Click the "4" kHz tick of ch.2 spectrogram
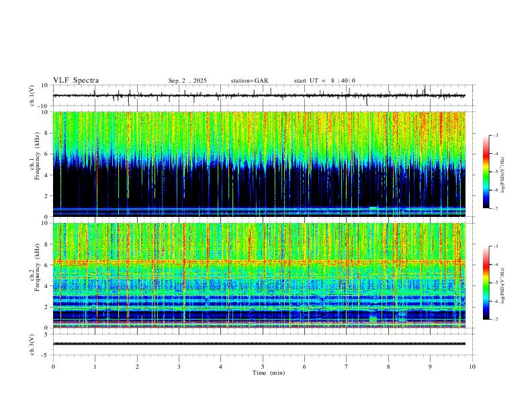532x411 pixels. click(x=46, y=286)
